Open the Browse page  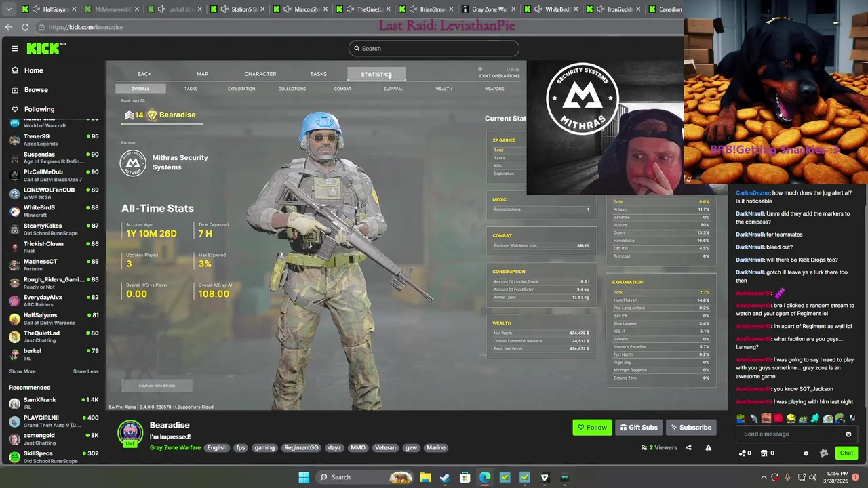(x=29, y=89)
